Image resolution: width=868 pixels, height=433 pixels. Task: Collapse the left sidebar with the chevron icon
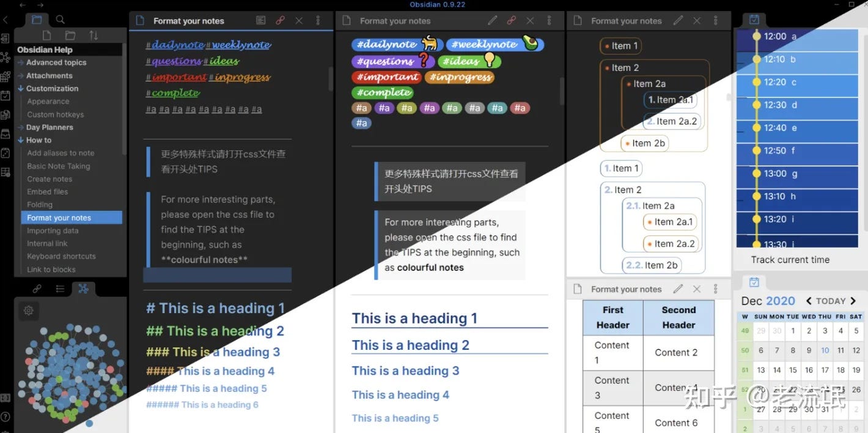tap(5, 20)
